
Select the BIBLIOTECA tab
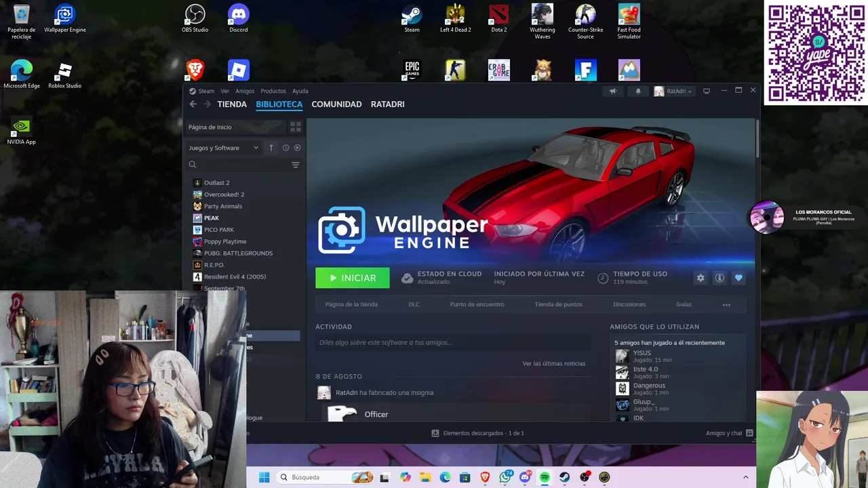click(279, 104)
